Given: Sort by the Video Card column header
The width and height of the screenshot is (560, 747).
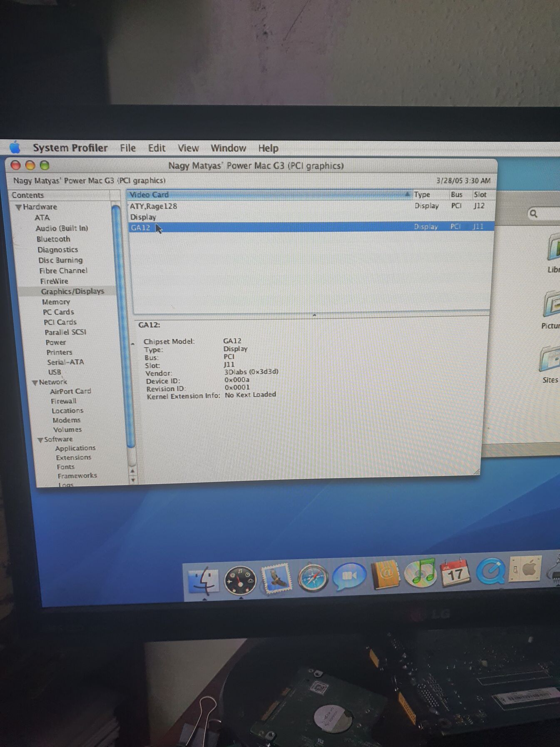Looking at the screenshot, I should (269, 195).
